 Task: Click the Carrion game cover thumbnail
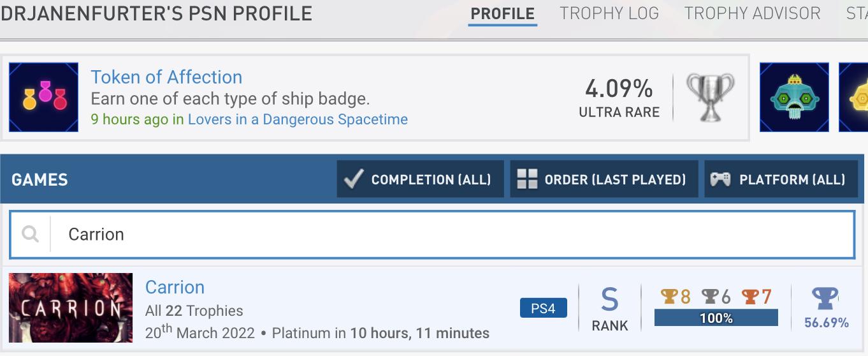(71, 308)
